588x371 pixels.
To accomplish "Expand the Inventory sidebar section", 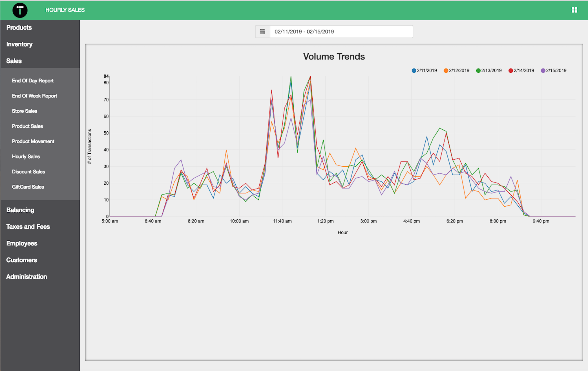I will (x=19, y=44).
